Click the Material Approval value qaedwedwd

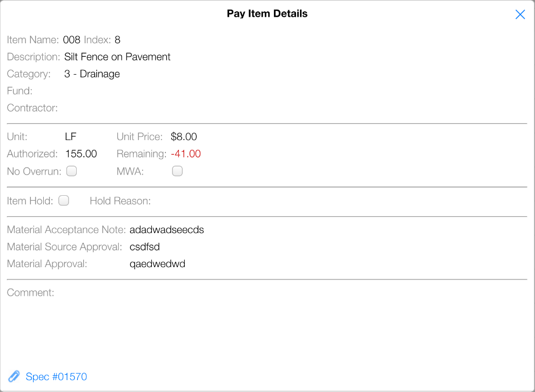coord(157,264)
